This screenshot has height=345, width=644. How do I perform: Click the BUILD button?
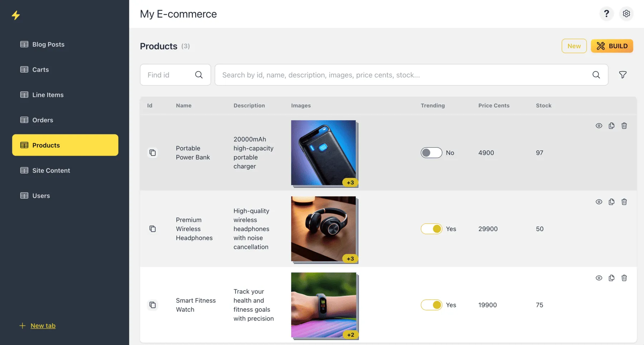click(612, 46)
